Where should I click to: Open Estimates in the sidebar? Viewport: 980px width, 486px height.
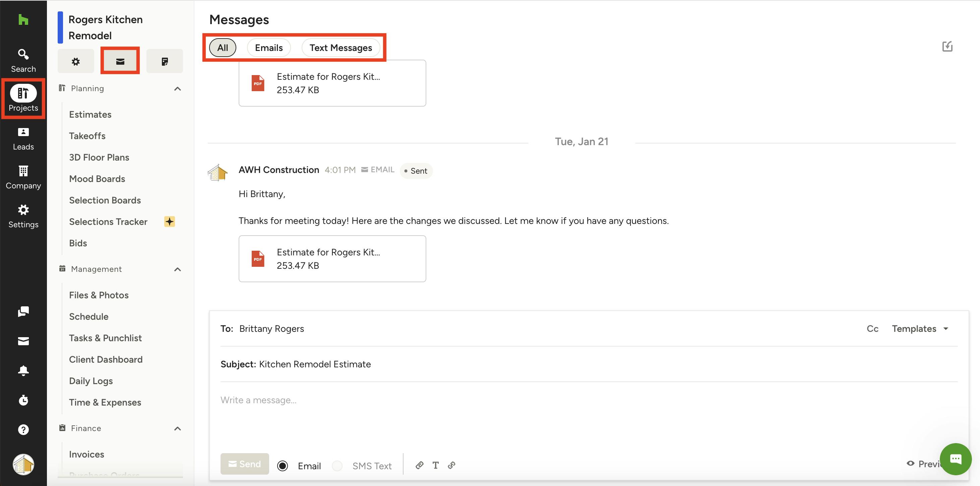click(90, 115)
